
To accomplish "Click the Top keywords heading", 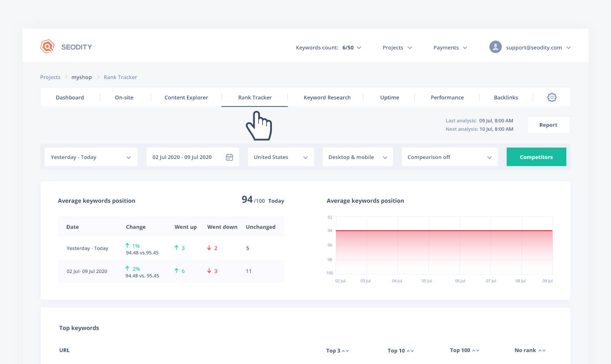I will pos(79,328).
